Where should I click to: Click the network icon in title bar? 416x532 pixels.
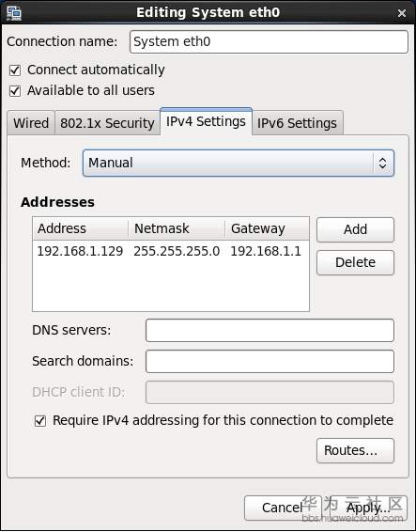click(14, 13)
